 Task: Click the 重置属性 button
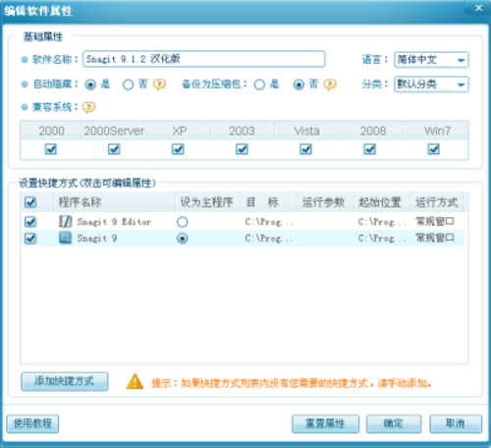pyautogui.click(x=325, y=423)
